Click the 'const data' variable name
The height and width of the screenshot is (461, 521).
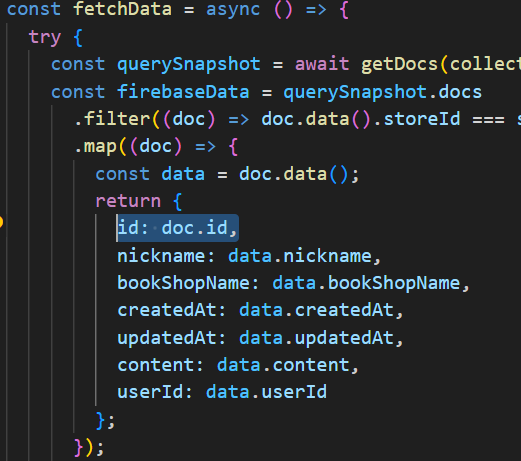tap(183, 174)
